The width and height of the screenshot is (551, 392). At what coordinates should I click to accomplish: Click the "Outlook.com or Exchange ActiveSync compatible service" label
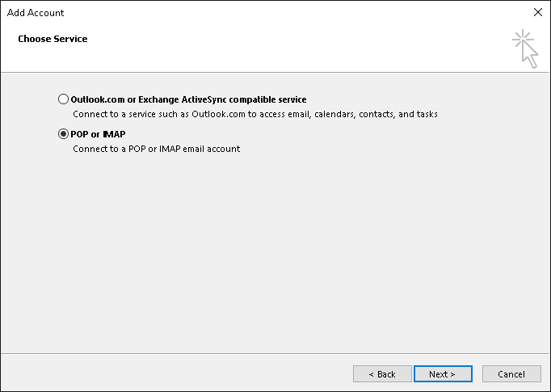point(188,99)
